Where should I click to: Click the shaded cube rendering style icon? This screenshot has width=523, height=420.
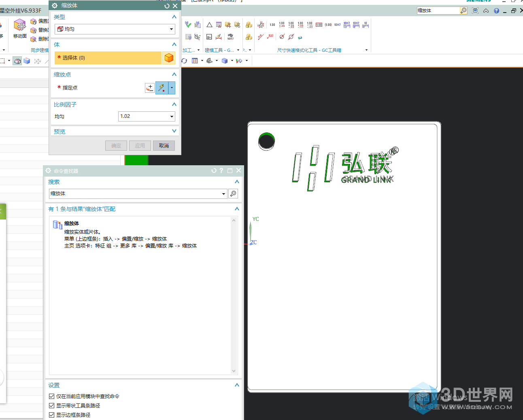[x=225, y=61]
